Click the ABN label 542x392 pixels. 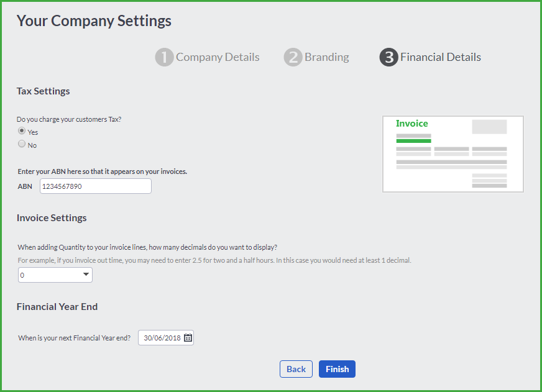(25, 186)
